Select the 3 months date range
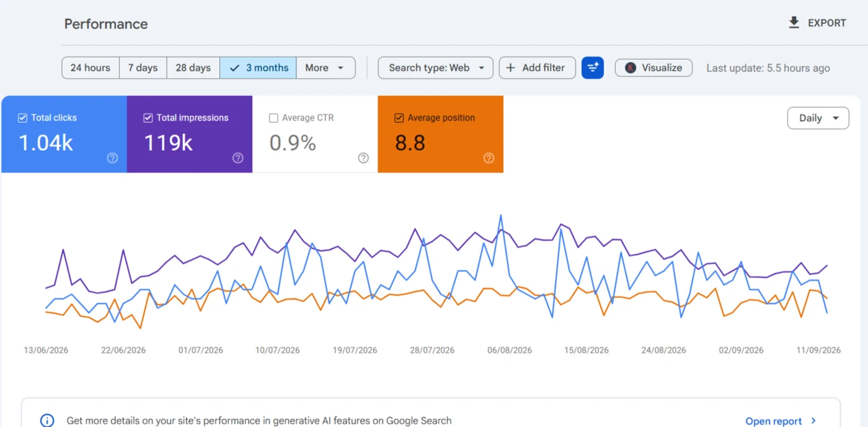Viewport: 868px width, 427px height. point(258,68)
